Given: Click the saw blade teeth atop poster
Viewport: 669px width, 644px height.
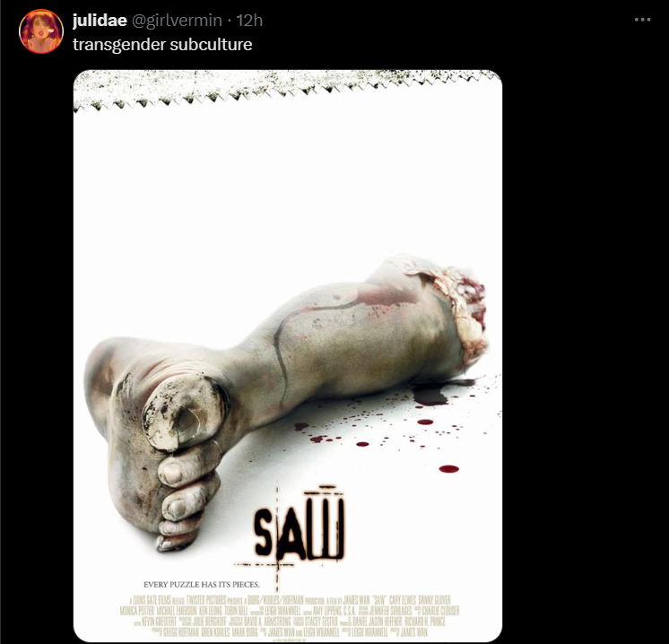Looking at the screenshot, I should [287, 90].
